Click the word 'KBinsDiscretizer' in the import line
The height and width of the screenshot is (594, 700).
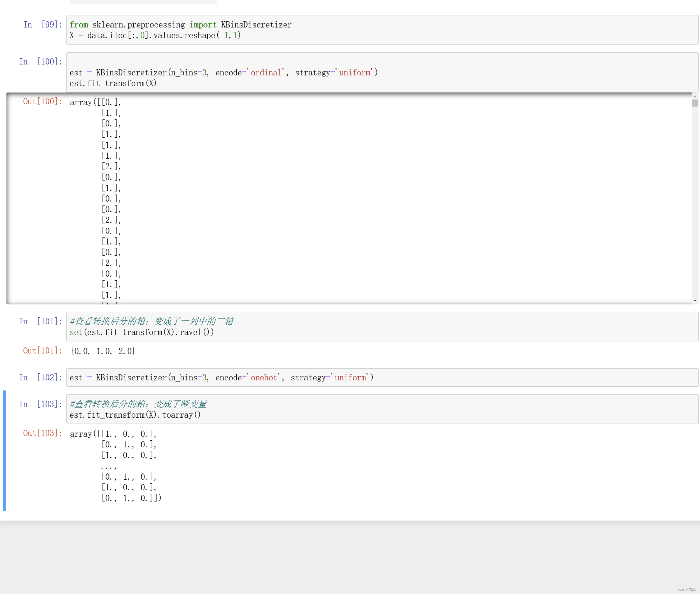[x=256, y=25]
